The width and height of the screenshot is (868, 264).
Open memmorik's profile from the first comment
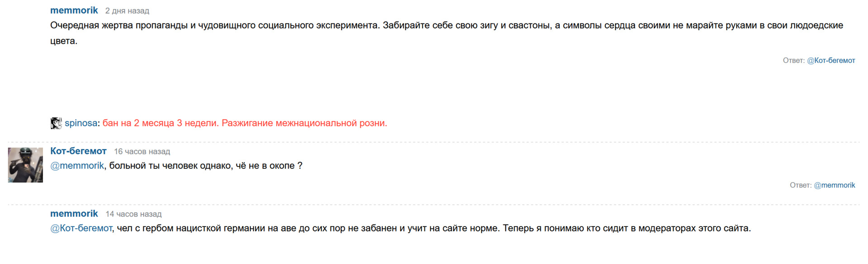(x=74, y=10)
